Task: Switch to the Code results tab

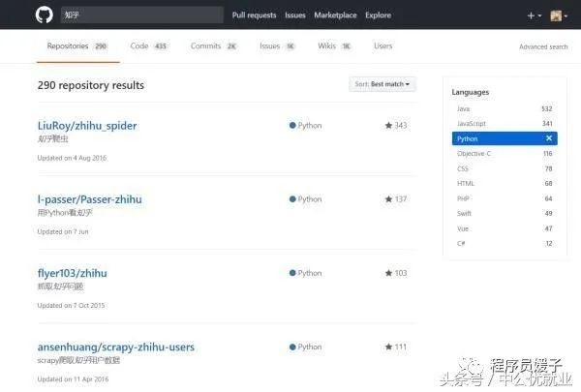Action: 148,46
